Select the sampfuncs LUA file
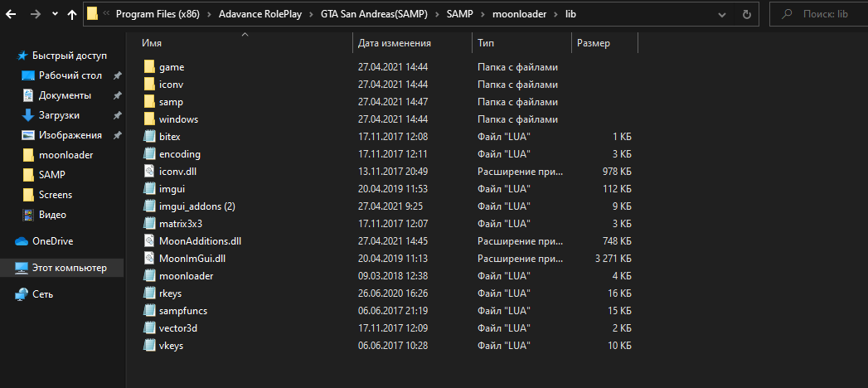 [x=182, y=311]
